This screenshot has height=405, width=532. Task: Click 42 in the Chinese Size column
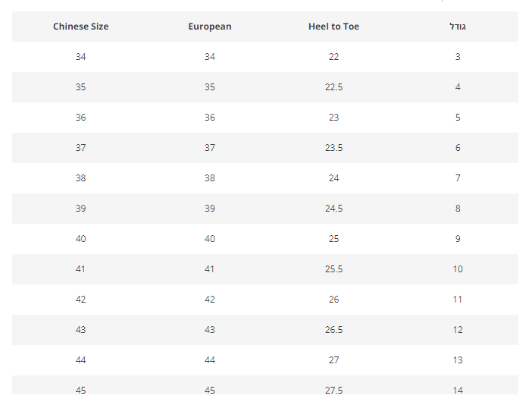[x=81, y=300]
